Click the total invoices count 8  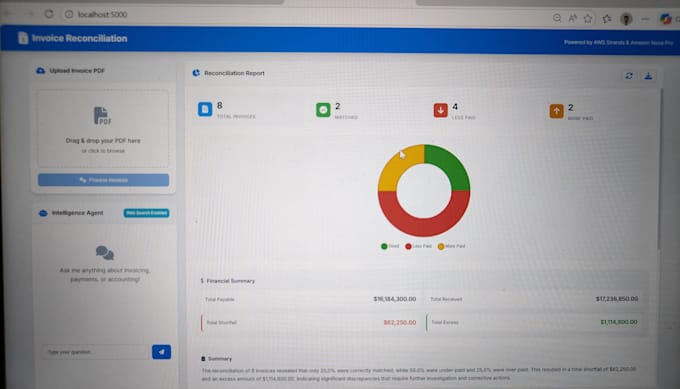point(219,105)
